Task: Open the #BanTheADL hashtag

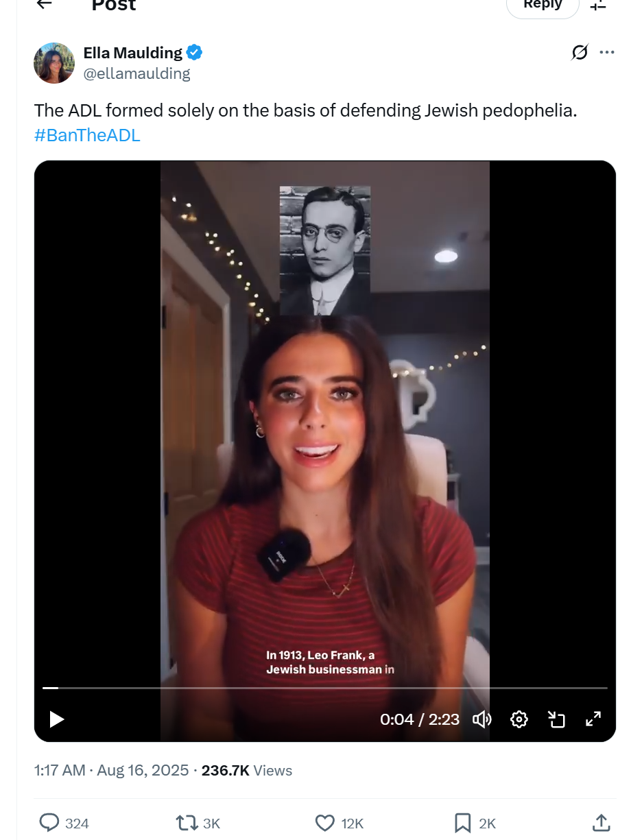Action: (x=87, y=135)
